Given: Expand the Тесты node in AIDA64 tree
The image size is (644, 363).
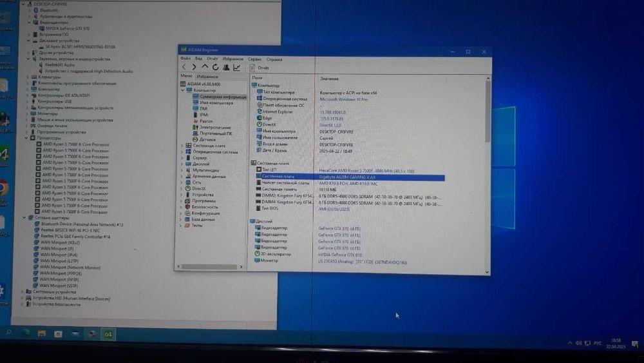Looking at the screenshot, I should pos(181,226).
